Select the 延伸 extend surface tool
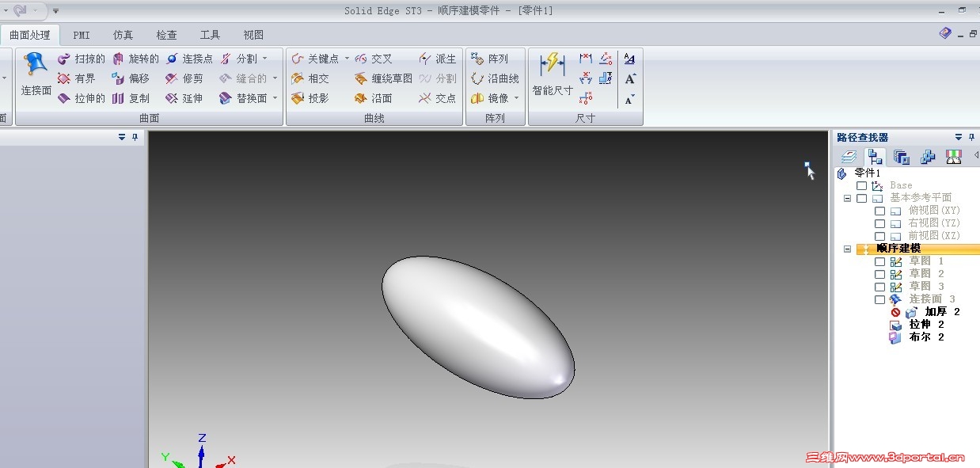Screen dimensions: 980x468 tap(184, 98)
